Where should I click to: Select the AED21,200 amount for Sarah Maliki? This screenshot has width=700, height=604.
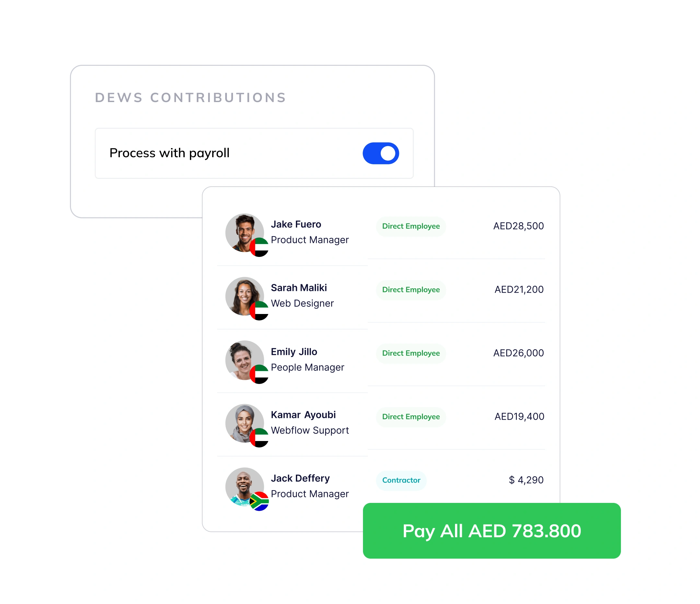pos(519,289)
